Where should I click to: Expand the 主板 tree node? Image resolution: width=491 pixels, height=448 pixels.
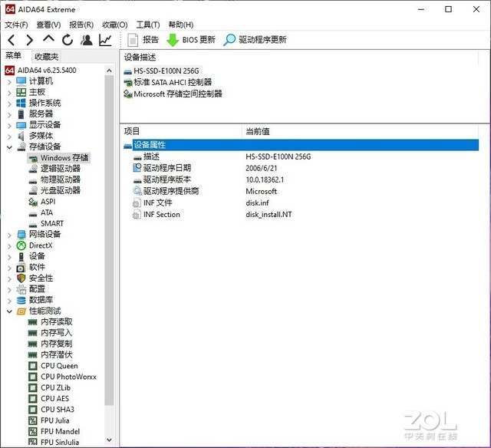click(x=9, y=93)
